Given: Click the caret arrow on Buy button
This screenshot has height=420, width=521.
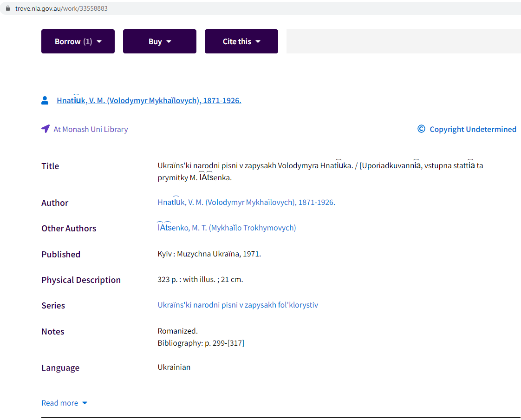Looking at the screenshot, I should coord(169,41).
